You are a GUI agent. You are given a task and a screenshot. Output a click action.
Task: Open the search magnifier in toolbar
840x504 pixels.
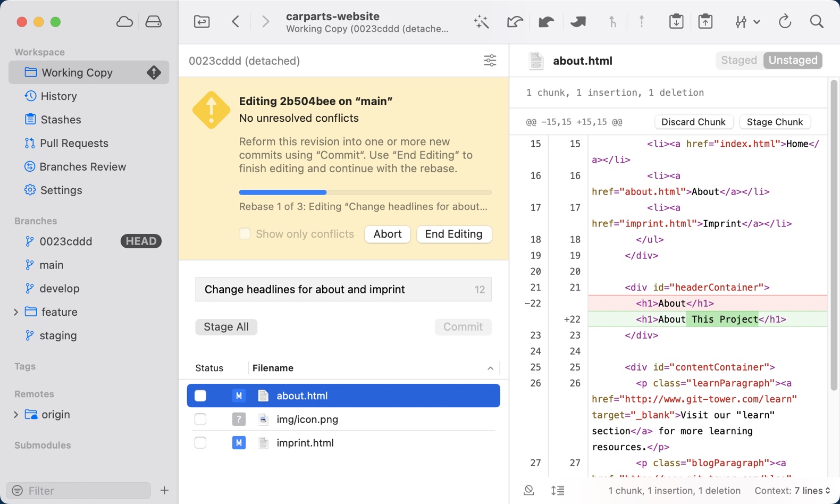click(x=817, y=22)
